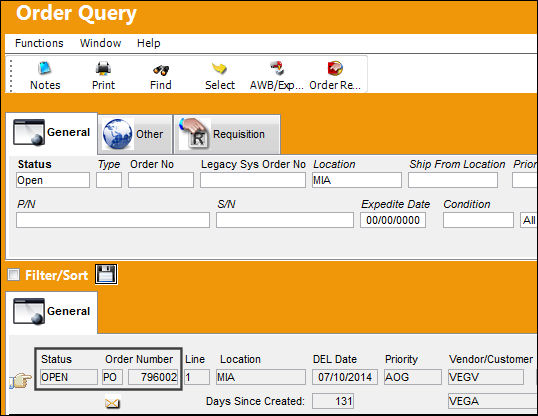
Task: Open the Functions menu
Action: (39, 43)
